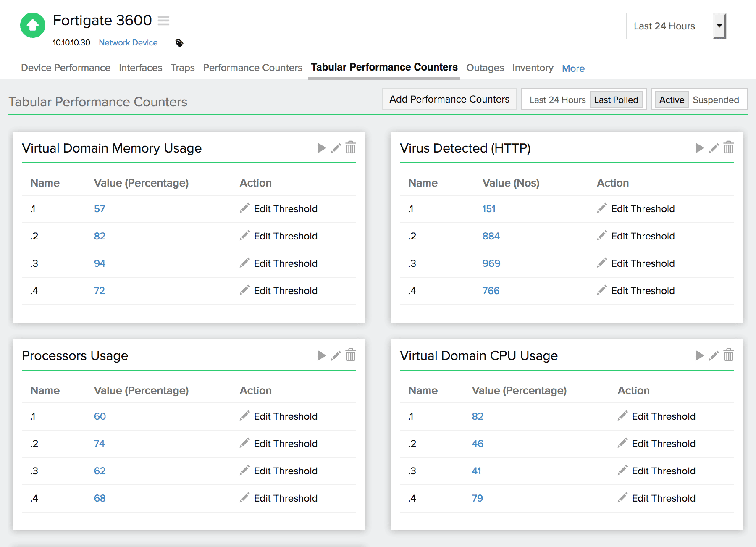The width and height of the screenshot is (756, 547).
Task: Open the Inventory tab
Action: pos(533,68)
